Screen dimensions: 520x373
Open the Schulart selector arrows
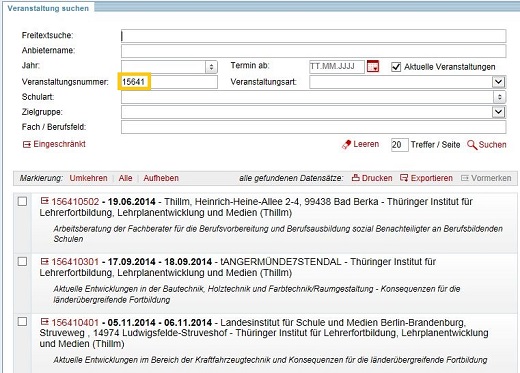[499, 97]
